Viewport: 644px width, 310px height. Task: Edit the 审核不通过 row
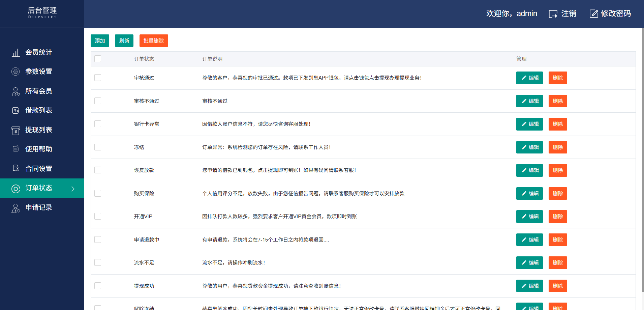coord(529,101)
